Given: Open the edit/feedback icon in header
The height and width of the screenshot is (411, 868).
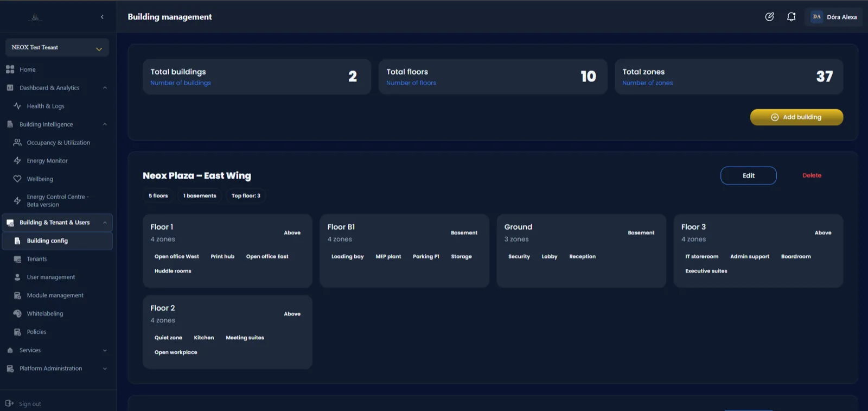Looking at the screenshot, I should [x=769, y=17].
